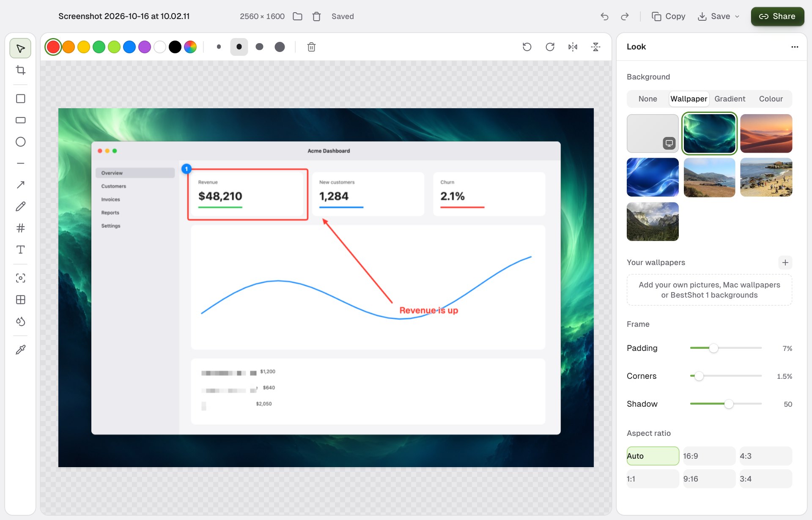Rotate image counterclockwise
This screenshot has height=520, width=812.
(x=527, y=47)
